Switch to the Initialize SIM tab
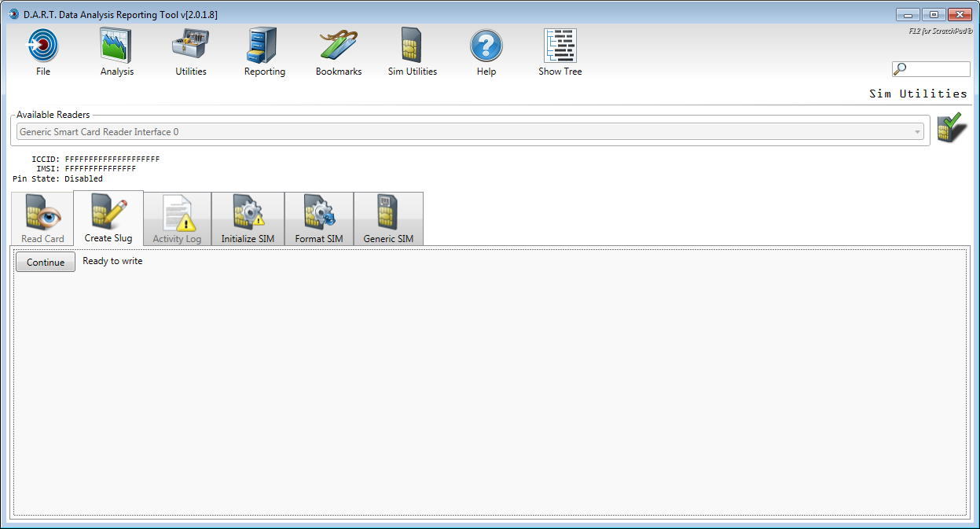The width and height of the screenshot is (980, 529). click(248, 219)
